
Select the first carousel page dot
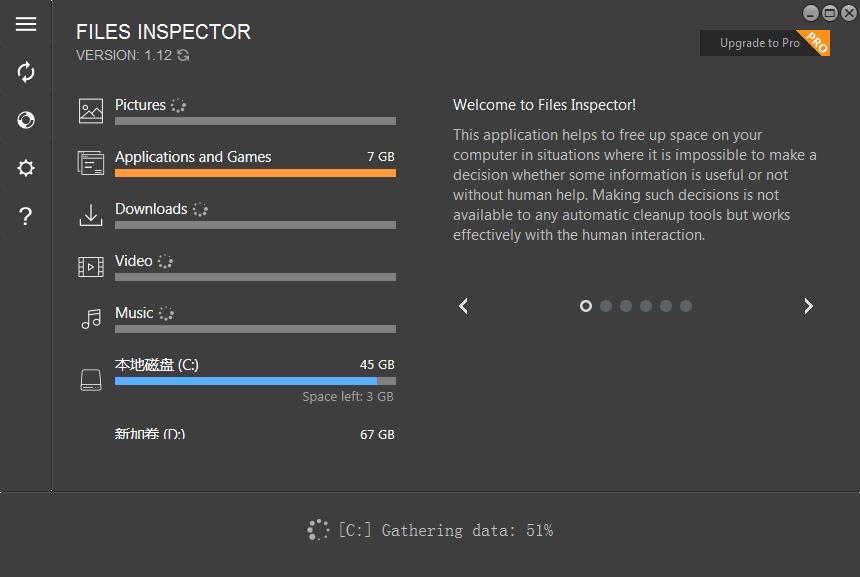coord(586,306)
